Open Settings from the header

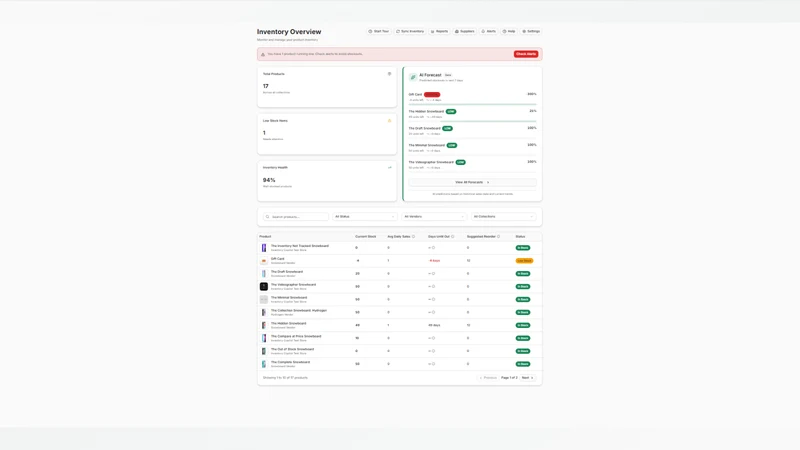531,31
